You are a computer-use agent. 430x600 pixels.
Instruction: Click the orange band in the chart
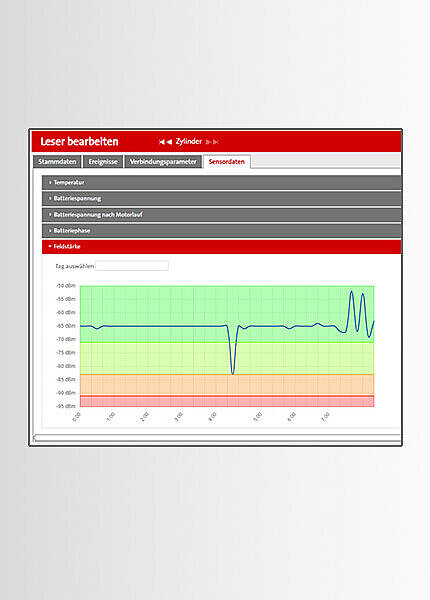[227, 385]
